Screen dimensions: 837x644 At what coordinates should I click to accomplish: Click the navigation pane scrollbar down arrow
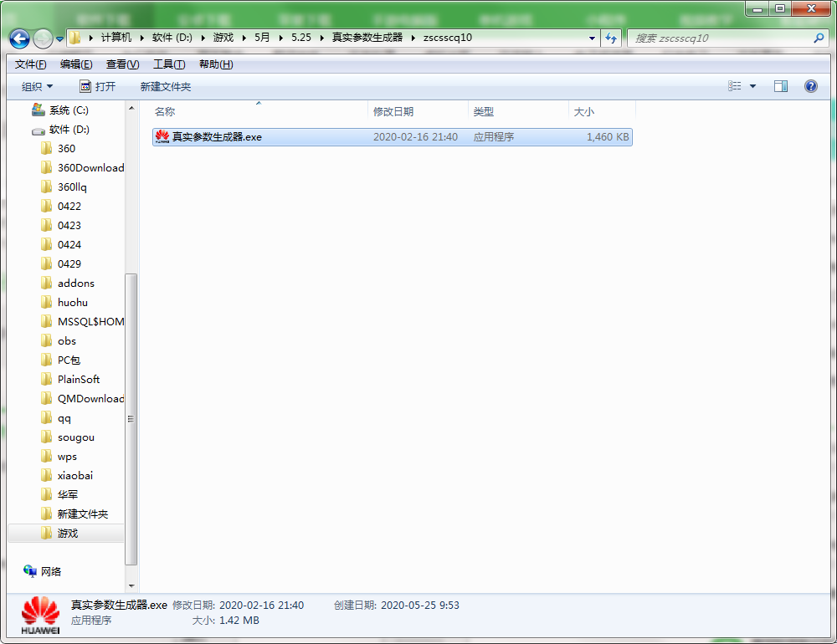(x=131, y=585)
